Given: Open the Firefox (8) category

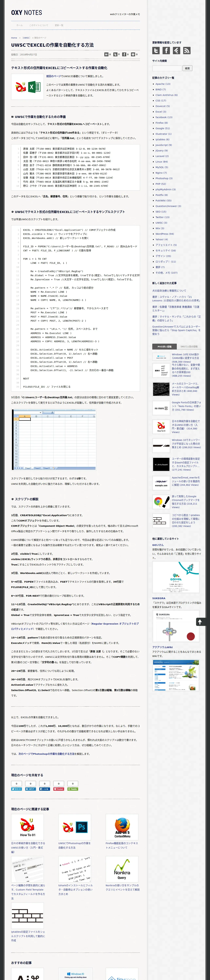Looking at the screenshot, I should pos(162,123).
